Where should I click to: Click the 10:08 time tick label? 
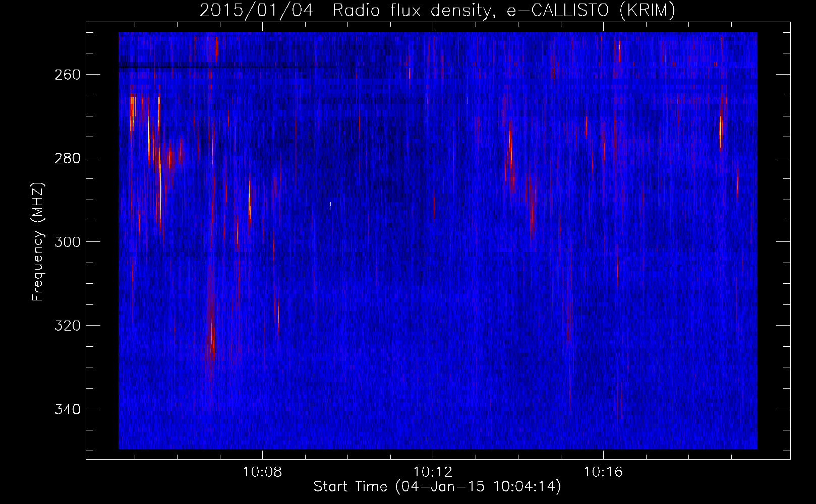262,472
